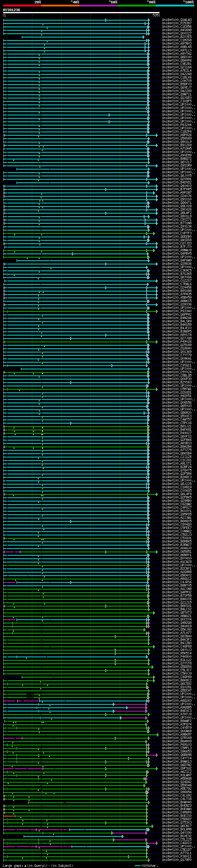Select the last hit UniRef100_Q179P0

click(176, 860)
